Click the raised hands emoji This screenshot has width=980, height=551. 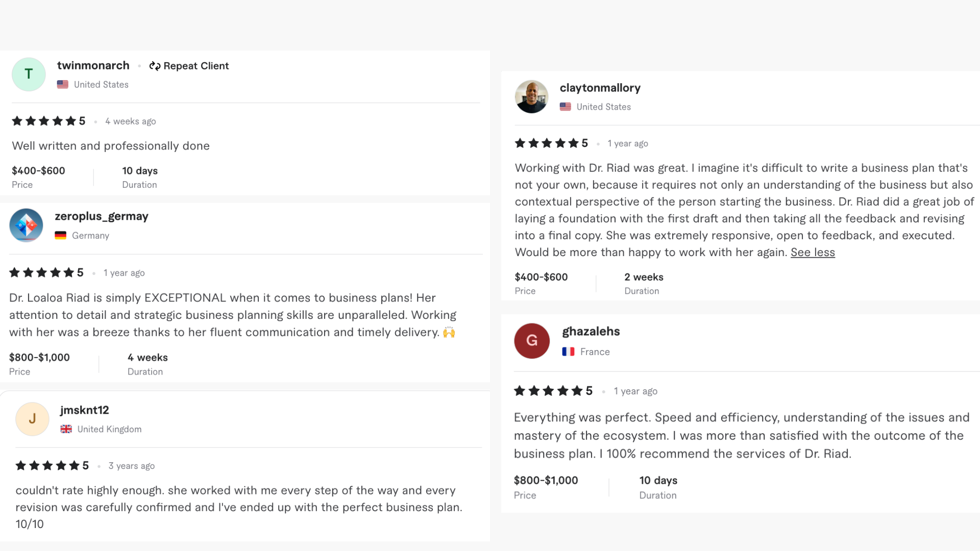click(449, 333)
